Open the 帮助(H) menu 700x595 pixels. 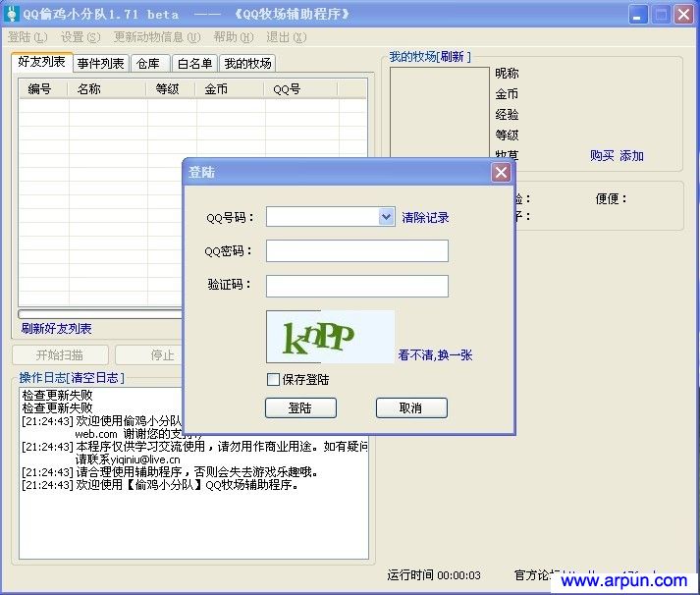(234, 37)
